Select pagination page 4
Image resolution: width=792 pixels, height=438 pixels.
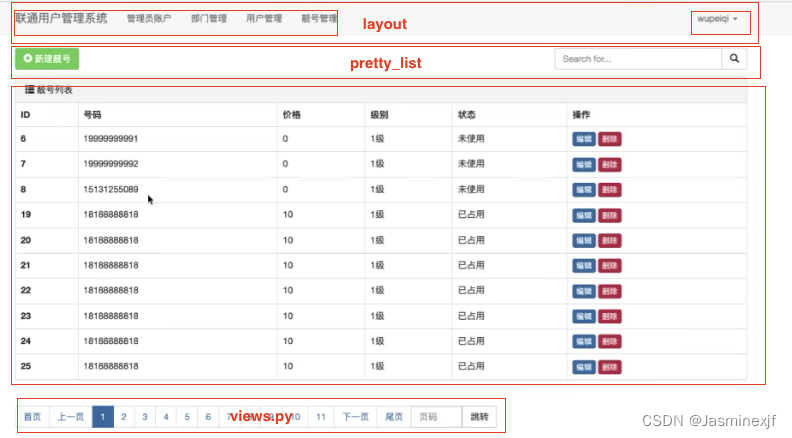click(166, 417)
